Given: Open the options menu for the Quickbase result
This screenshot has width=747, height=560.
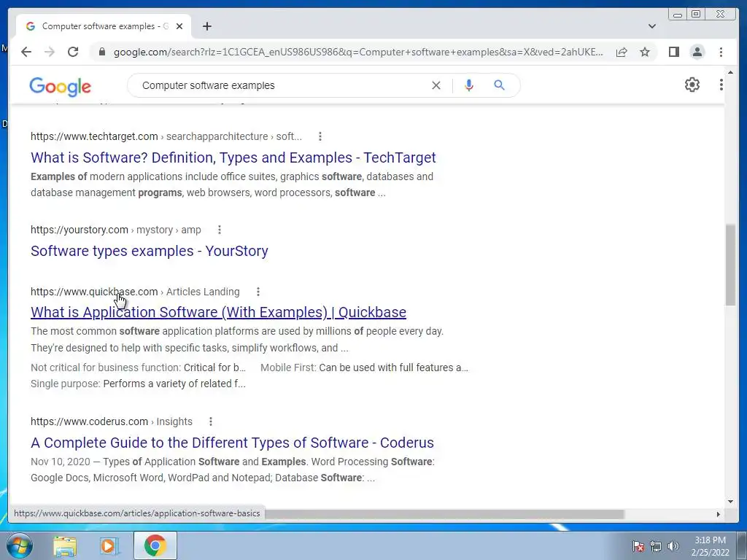Looking at the screenshot, I should [x=258, y=292].
